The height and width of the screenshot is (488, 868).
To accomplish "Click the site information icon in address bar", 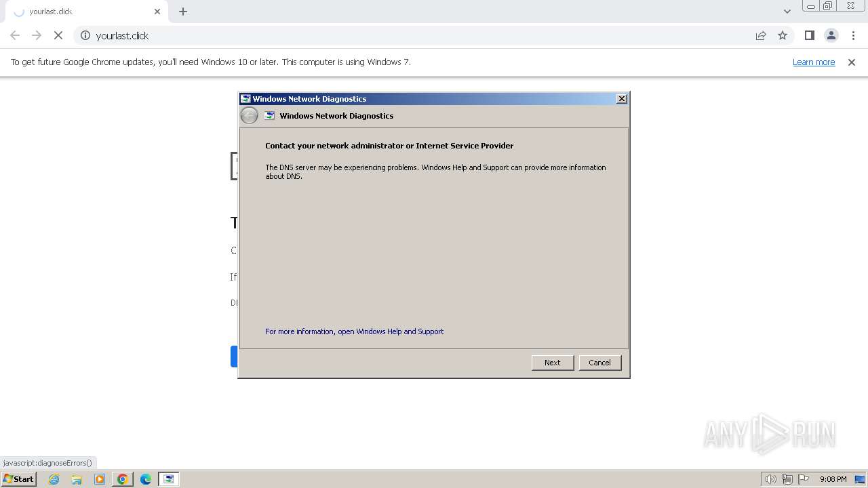I will 85,35.
